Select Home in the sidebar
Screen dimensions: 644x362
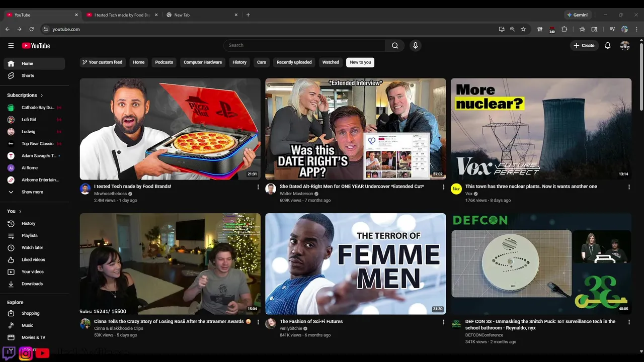[34, 63]
